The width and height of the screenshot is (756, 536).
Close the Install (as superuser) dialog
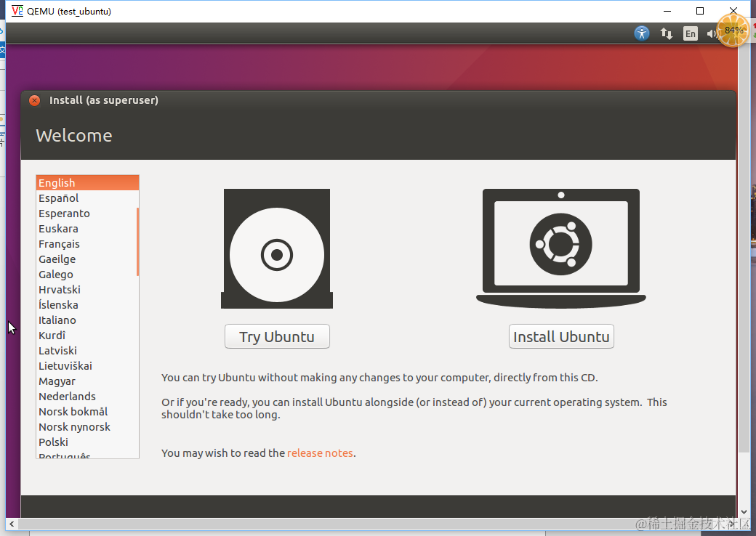pos(35,100)
